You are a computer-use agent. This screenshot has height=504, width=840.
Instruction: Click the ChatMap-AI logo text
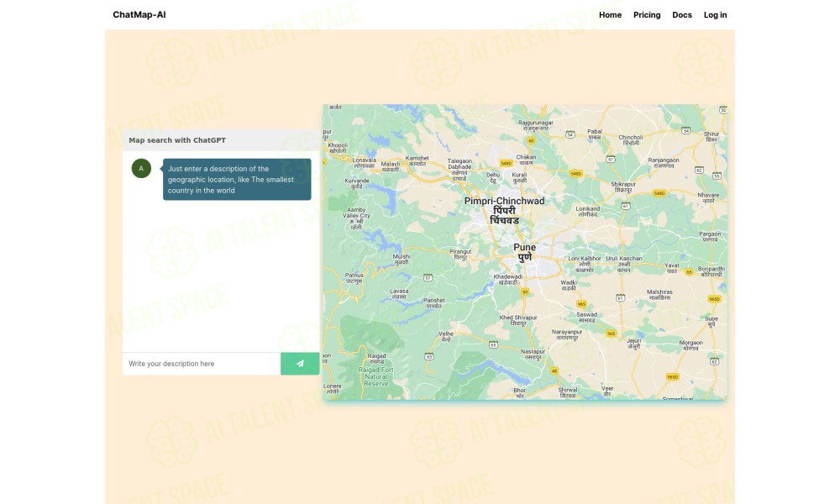[x=139, y=14]
